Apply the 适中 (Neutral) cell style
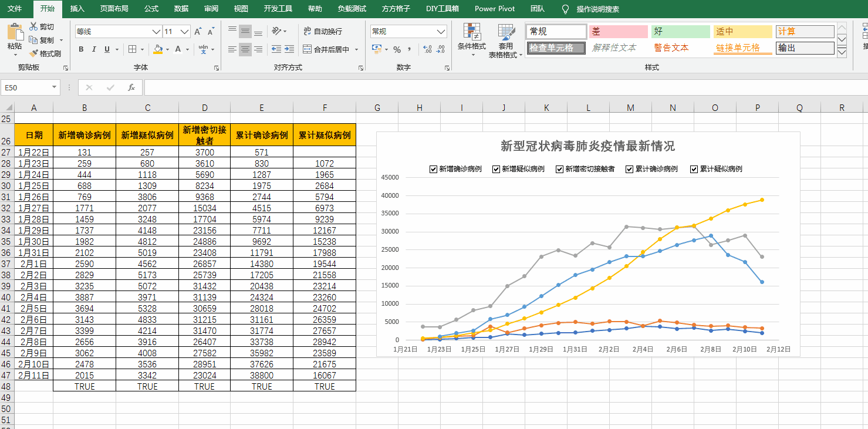The width and height of the screenshot is (868, 429). pos(743,32)
